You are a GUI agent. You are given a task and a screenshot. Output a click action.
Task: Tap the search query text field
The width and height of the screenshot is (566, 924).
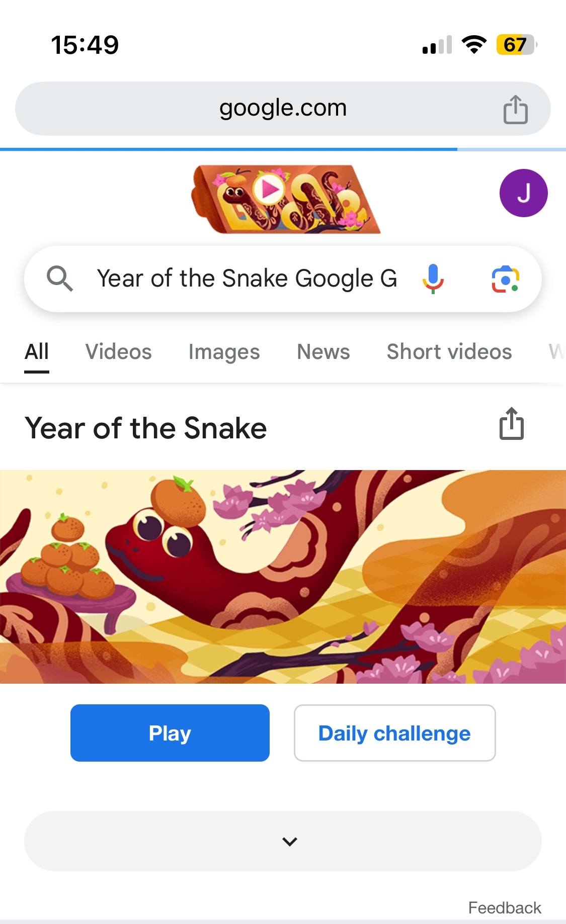[x=247, y=279]
